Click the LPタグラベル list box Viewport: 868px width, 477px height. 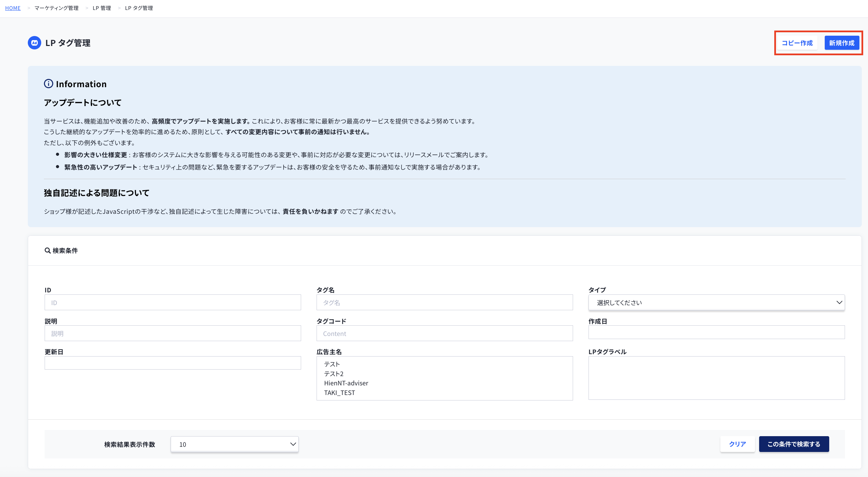point(717,378)
